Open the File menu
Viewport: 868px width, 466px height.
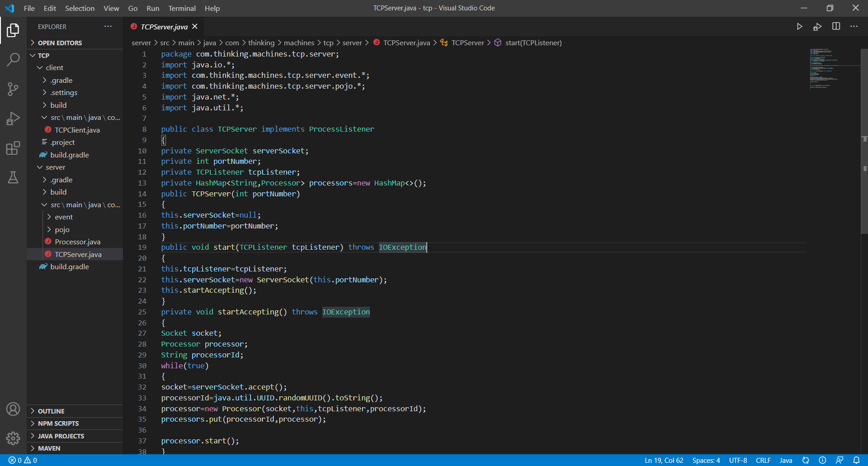click(x=29, y=8)
